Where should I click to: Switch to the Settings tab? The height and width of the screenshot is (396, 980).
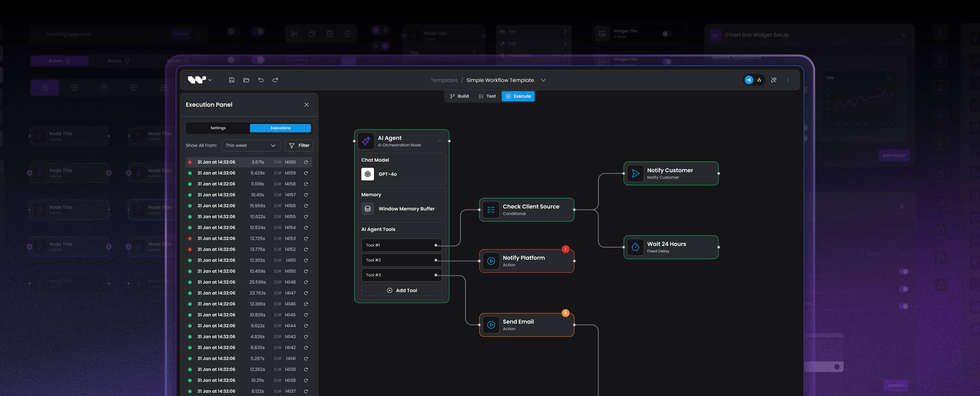[218, 128]
